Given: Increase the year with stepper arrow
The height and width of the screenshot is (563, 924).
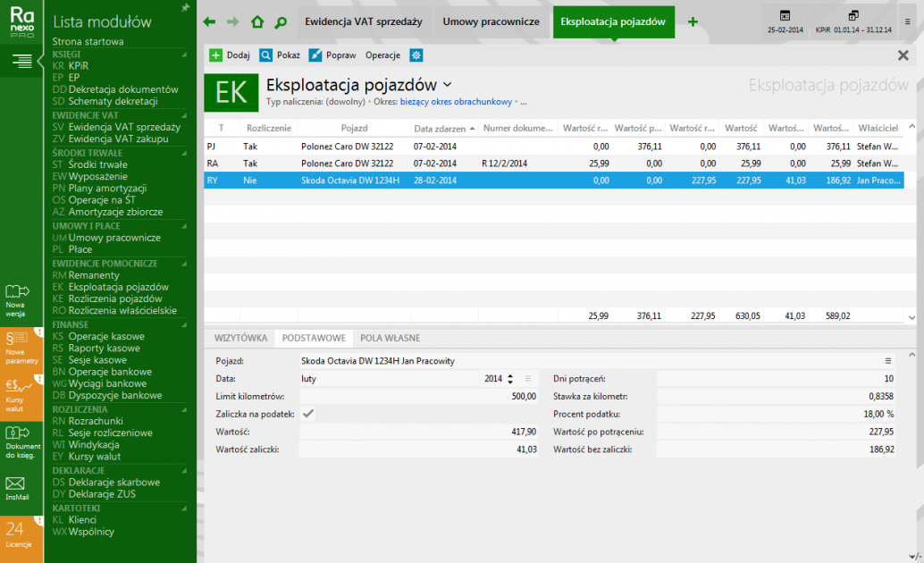Looking at the screenshot, I should pyautogui.click(x=510, y=375).
